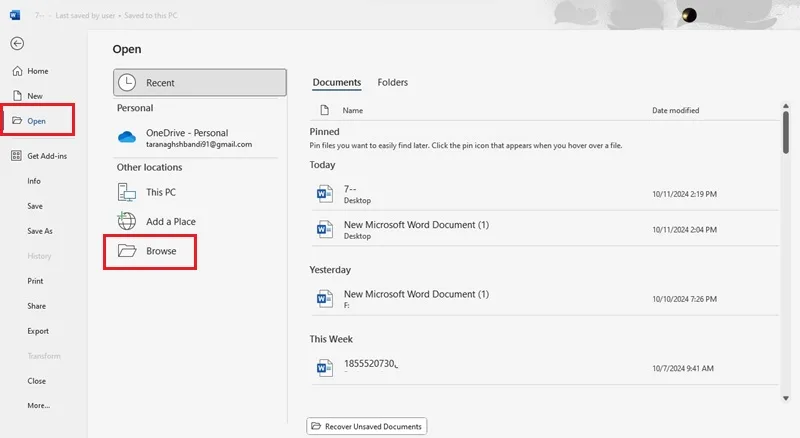Click Recover Unsaved Documents button
The height and width of the screenshot is (438, 800).
pos(367,426)
